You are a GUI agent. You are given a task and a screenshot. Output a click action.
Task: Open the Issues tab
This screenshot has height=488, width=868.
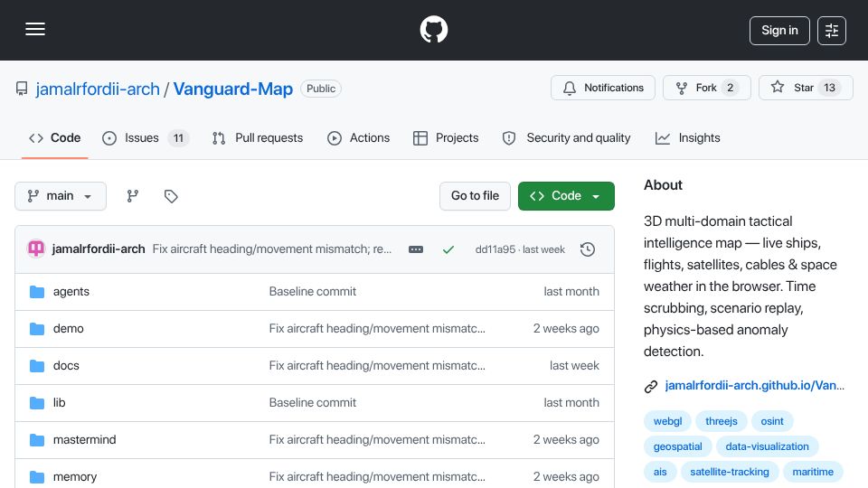coord(146,137)
